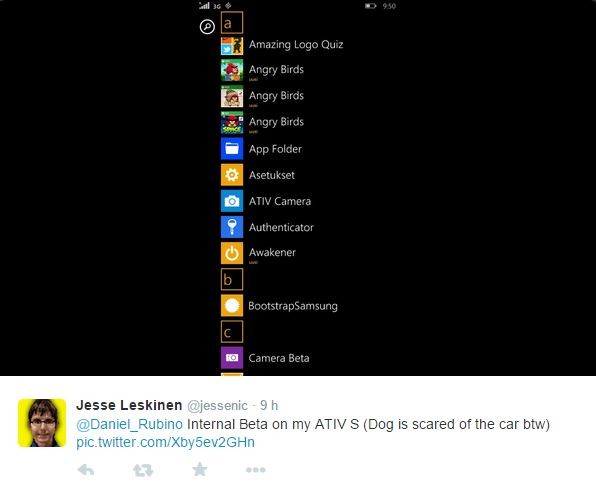Open the Jesse Leskinen profile name link
Screen dimensions: 596x496
click(x=129, y=405)
